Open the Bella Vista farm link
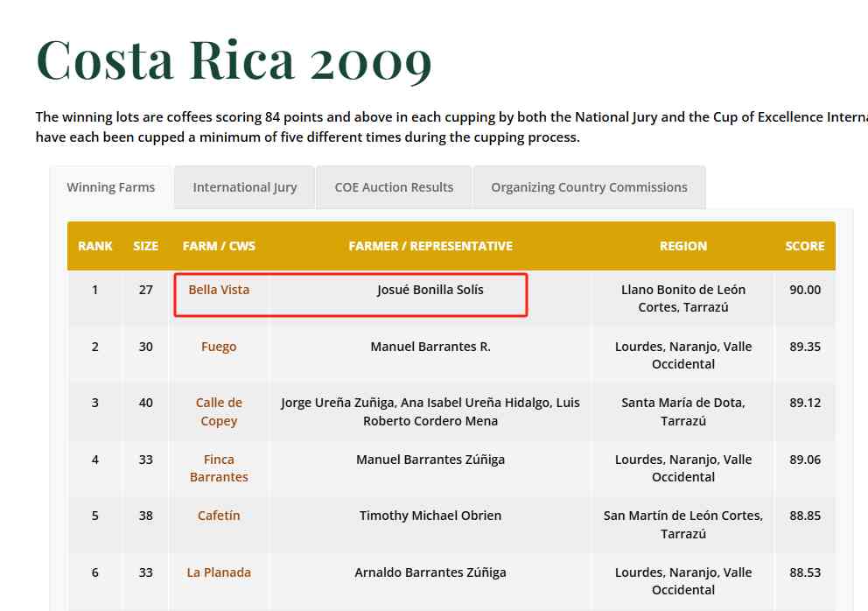This screenshot has height=611, width=868. [x=219, y=290]
